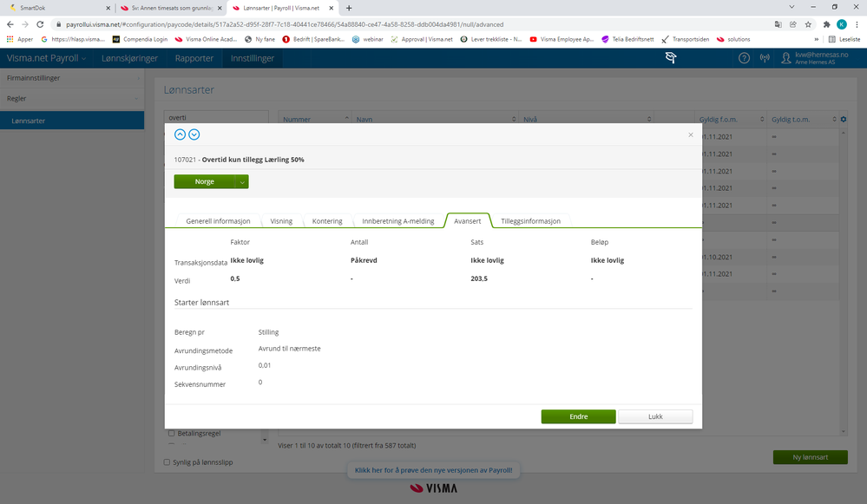The height and width of the screenshot is (504, 867).
Task: Open the broadcast notifications icon
Action: pos(765,58)
